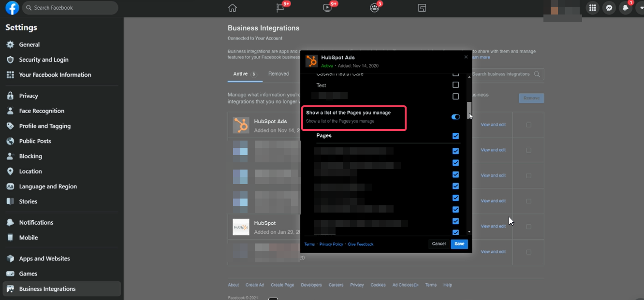Open the Help footer link
This screenshot has width=644, height=300.
pyautogui.click(x=448, y=285)
